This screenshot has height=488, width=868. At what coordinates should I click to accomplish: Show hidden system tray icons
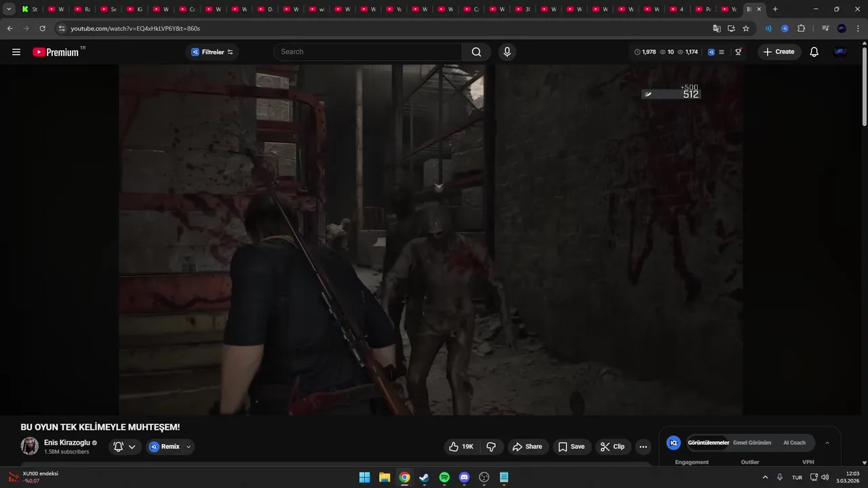coord(765,477)
